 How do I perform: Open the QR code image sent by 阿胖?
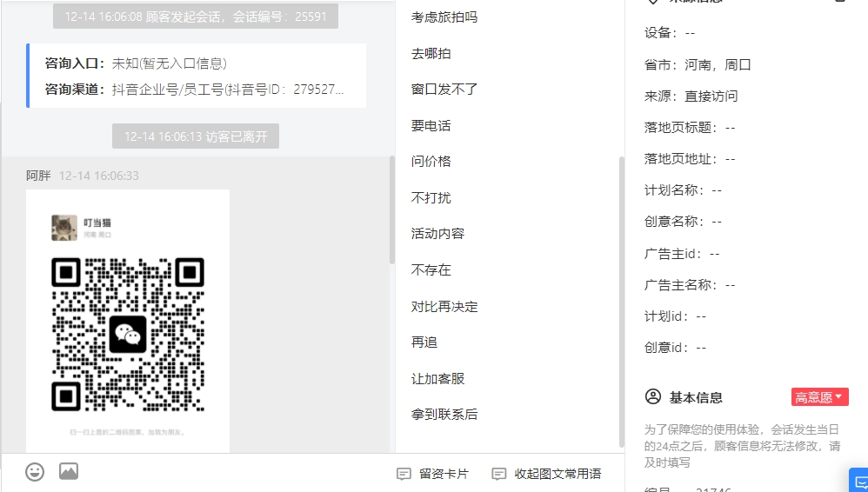[128, 321]
